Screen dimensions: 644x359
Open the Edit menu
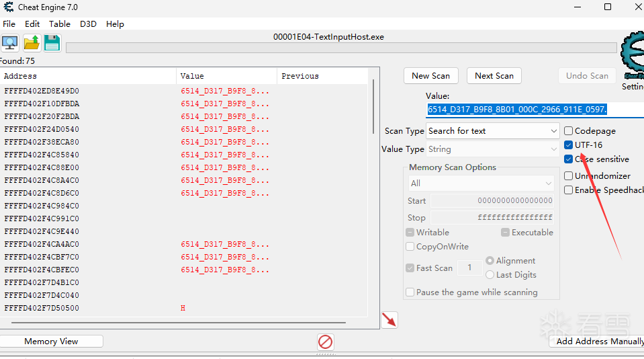(x=32, y=24)
